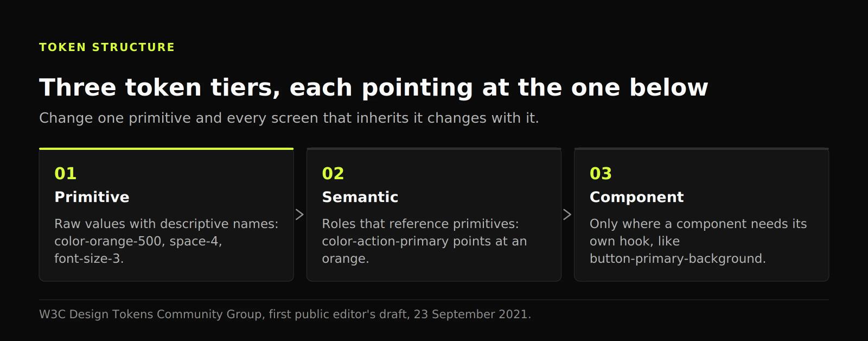This screenshot has height=341, width=868.
Task: Click the subtitle about changing one primitive
Action: tap(289, 118)
